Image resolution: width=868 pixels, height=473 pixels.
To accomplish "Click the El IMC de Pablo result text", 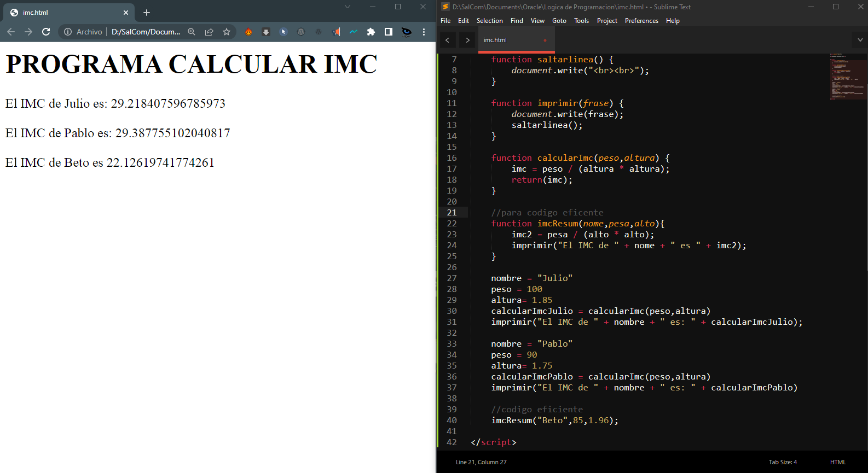I will (118, 133).
